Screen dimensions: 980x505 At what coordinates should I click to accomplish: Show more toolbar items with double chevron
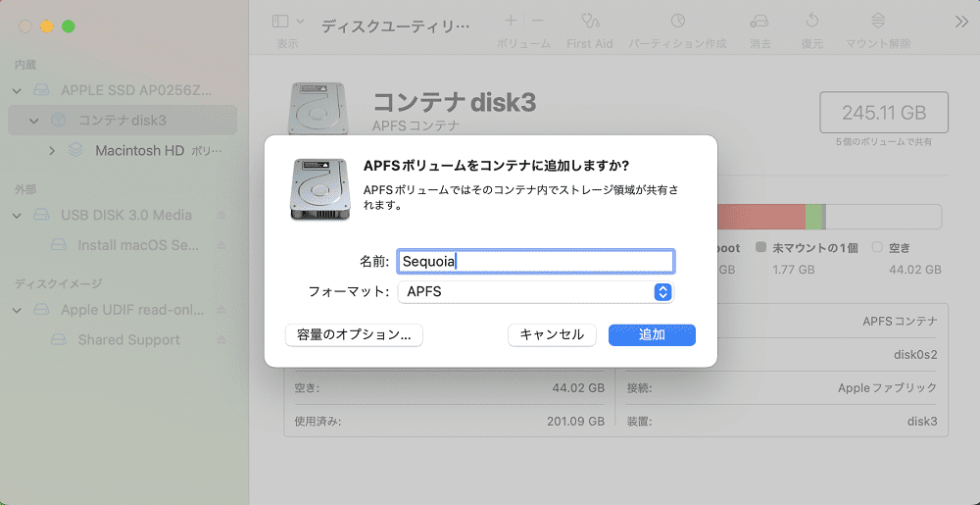pyautogui.click(x=961, y=22)
